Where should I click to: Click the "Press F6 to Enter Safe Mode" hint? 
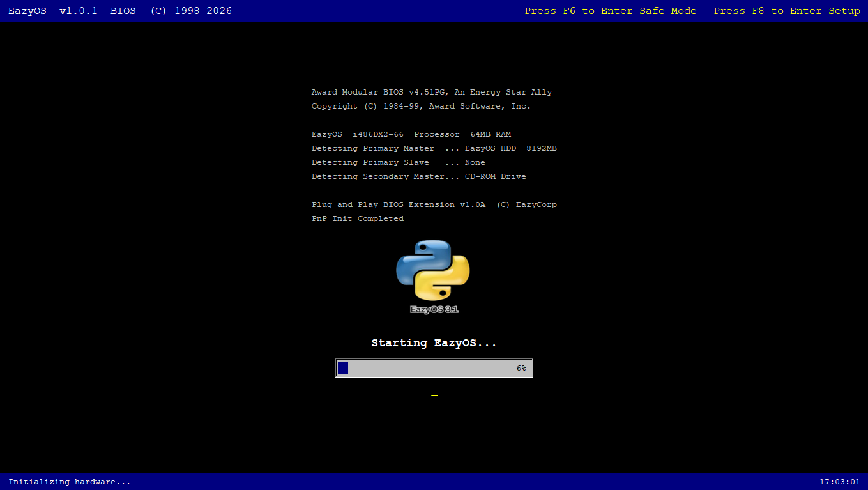coord(611,11)
